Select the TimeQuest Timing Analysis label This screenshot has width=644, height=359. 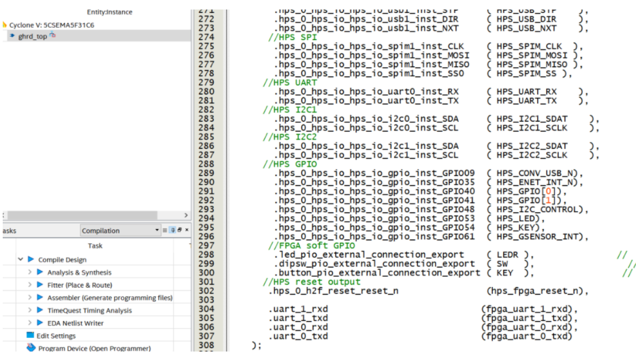(x=90, y=311)
